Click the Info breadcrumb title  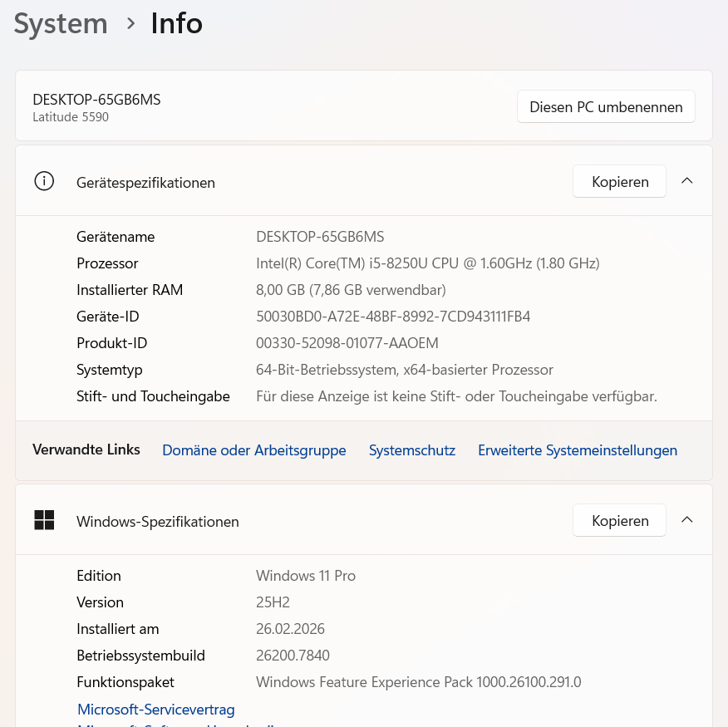pos(176,23)
